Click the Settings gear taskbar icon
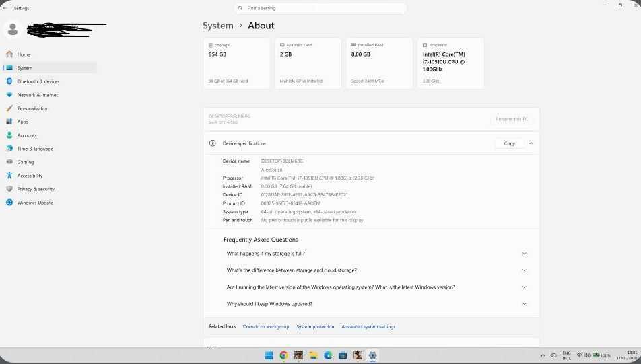This screenshot has height=364, width=641. click(x=372, y=355)
